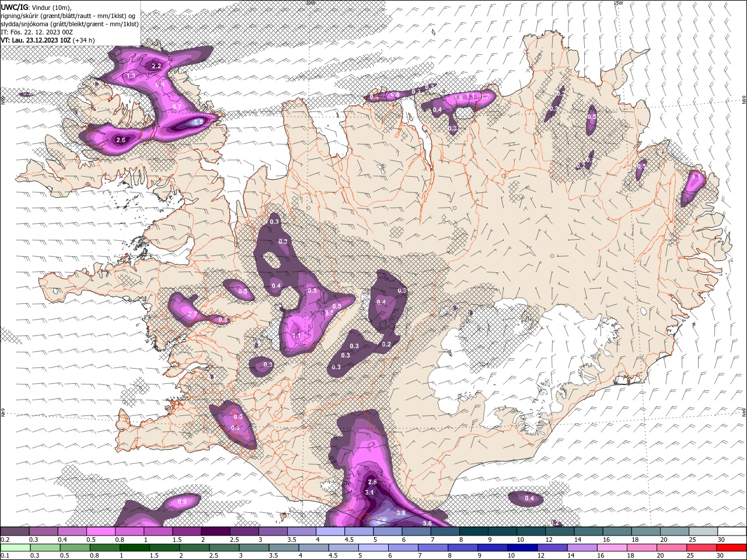Image resolution: width=747 pixels, height=560 pixels.
Task: Click the 2.2 precipitation value on the map
Action: click(x=156, y=66)
